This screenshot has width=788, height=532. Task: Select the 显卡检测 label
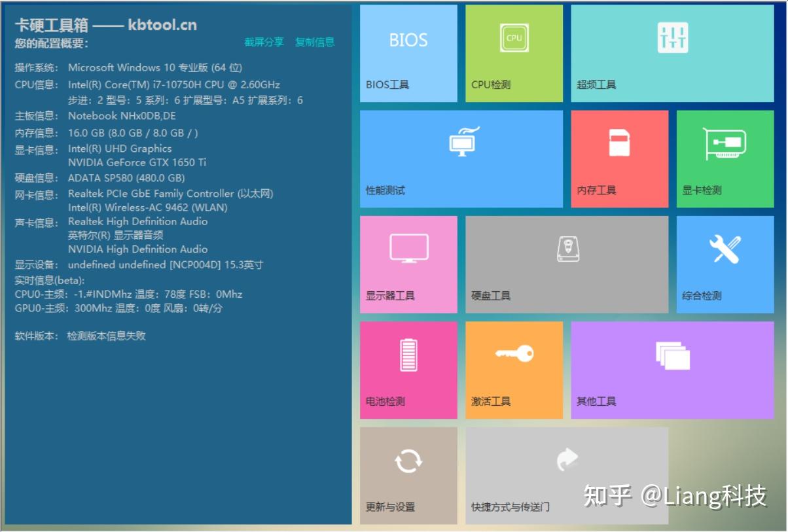702,190
